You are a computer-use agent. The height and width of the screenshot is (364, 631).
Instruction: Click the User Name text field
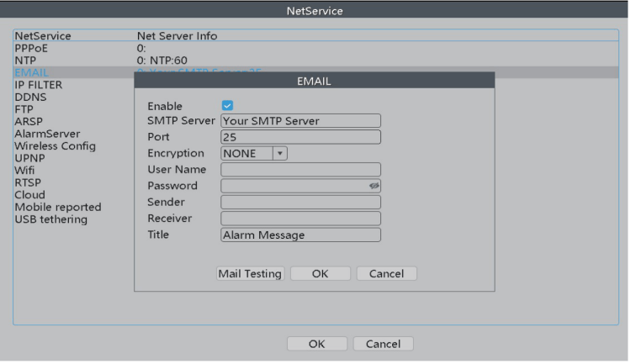300,170
